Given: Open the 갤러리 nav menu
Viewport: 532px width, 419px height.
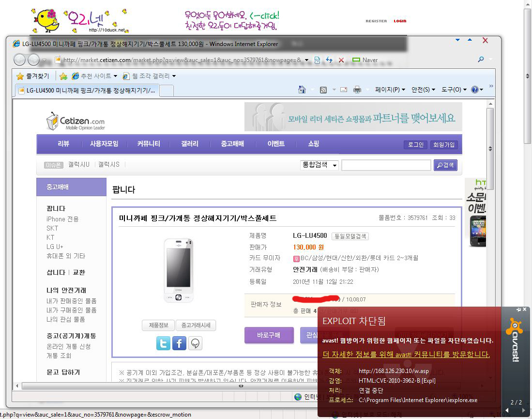Looking at the screenshot, I should (x=190, y=144).
